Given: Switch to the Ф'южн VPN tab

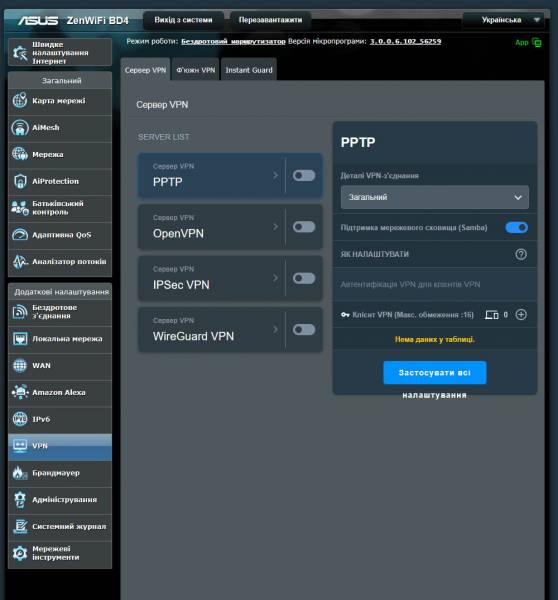Looking at the screenshot, I should point(196,70).
